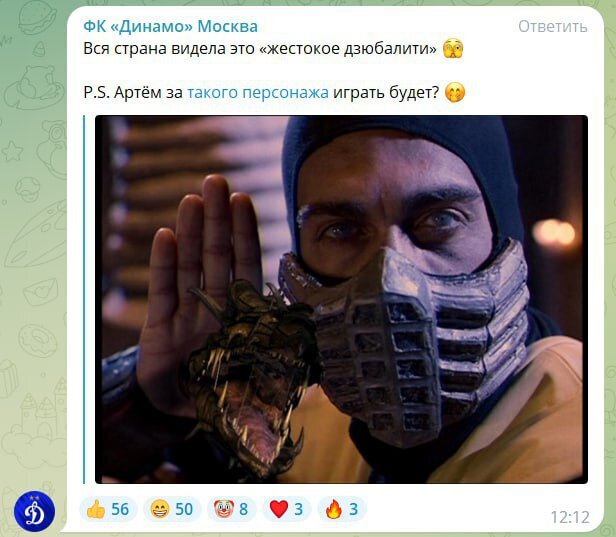
Task: Tap the grinning face reaction showing 50
Action: point(172,509)
